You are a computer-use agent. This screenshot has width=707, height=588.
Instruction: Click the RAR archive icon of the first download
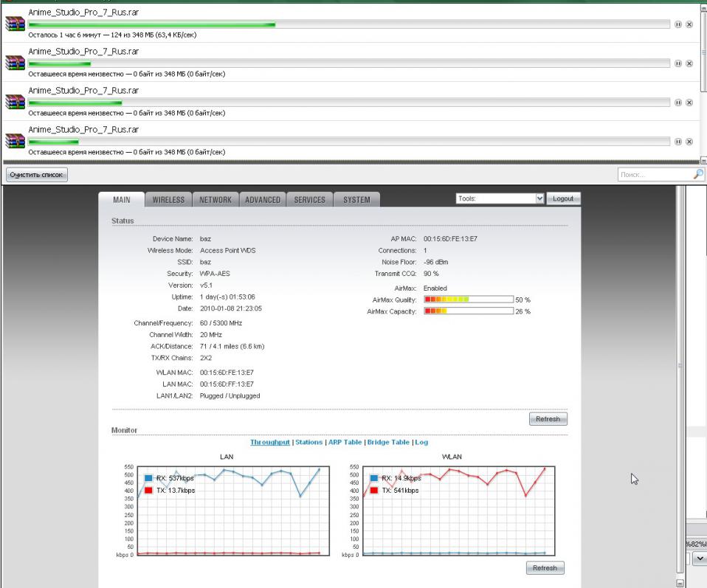pos(15,24)
